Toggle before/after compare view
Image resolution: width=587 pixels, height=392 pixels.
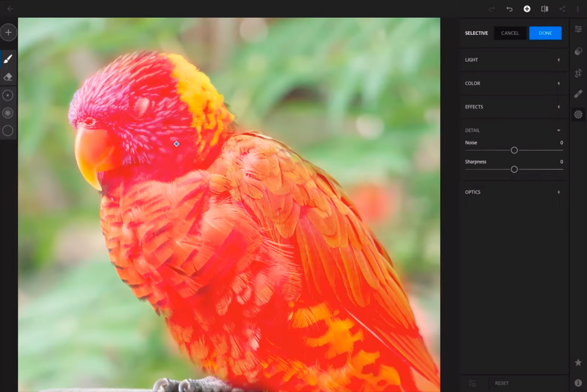(545, 9)
